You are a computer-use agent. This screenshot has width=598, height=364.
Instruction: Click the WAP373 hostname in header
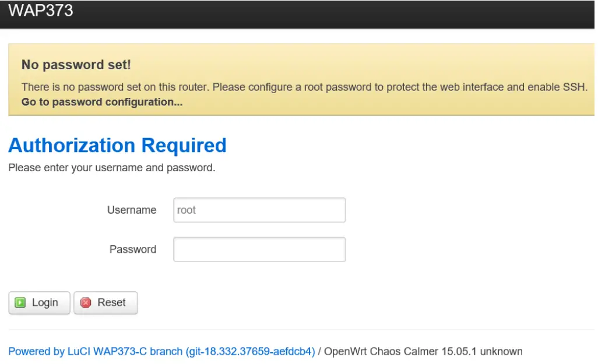[41, 10]
